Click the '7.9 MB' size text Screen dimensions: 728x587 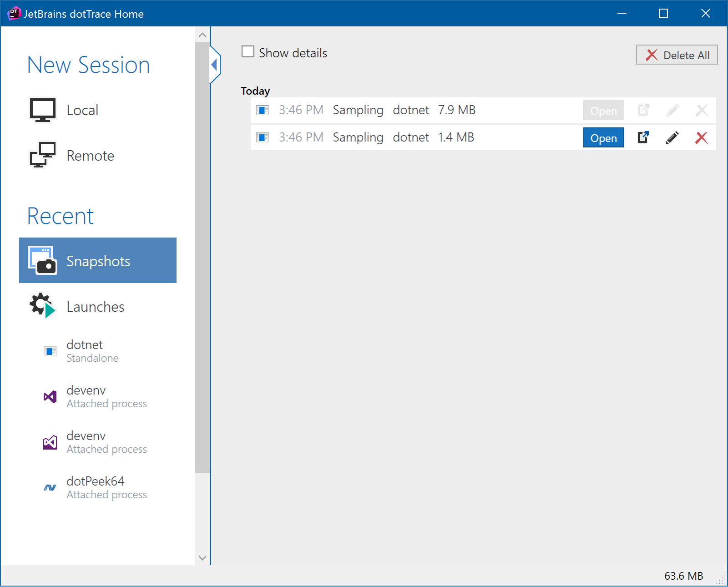point(457,110)
